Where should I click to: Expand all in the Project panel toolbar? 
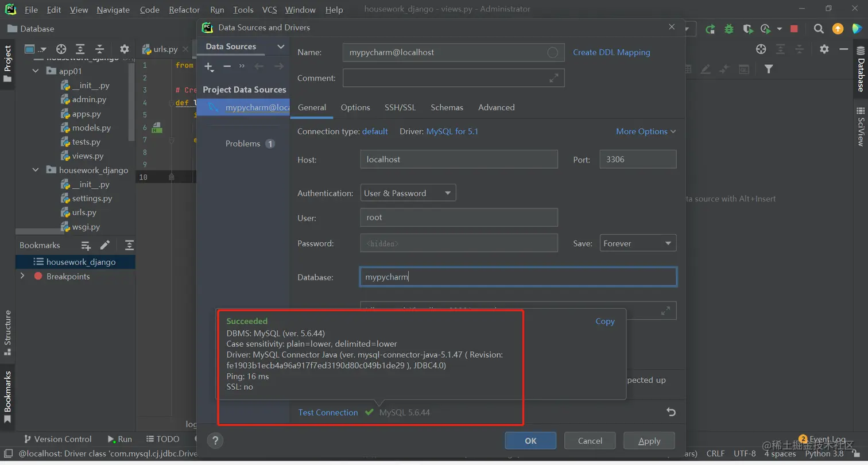pyautogui.click(x=80, y=49)
